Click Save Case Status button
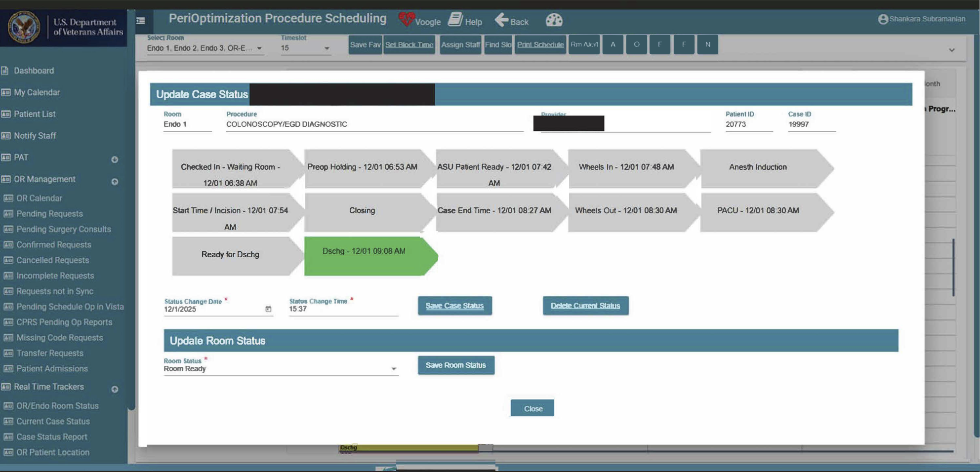This screenshot has height=472, width=980. 455,306
